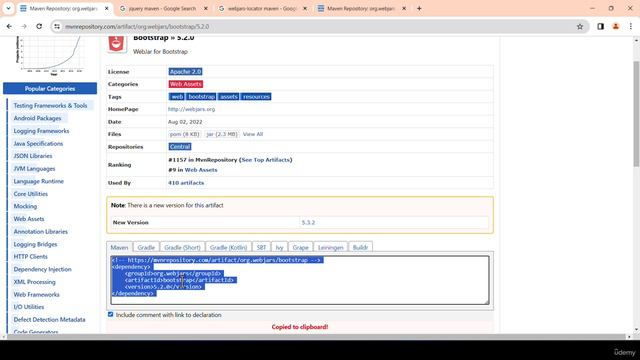Open Logging Bridges category
This screenshot has height=360, width=640.
tap(35, 244)
